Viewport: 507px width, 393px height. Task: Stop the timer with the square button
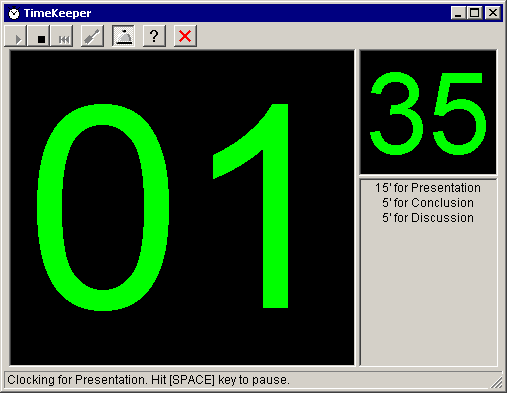[x=39, y=36]
